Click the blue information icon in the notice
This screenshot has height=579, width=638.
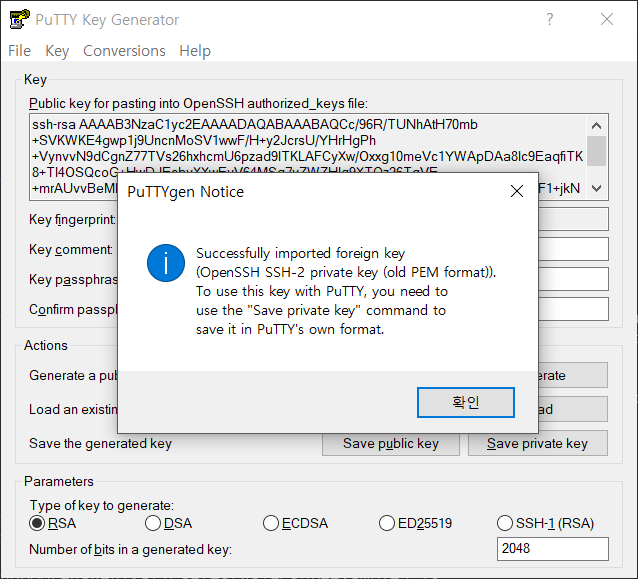[166, 263]
